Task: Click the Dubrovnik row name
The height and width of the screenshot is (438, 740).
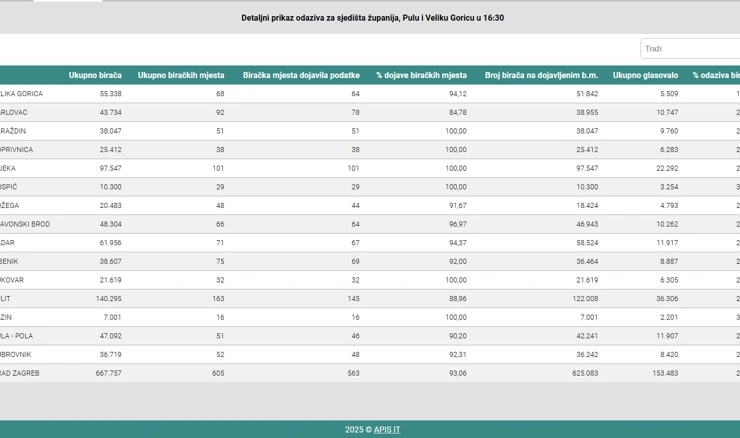Action: click(16, 354)
